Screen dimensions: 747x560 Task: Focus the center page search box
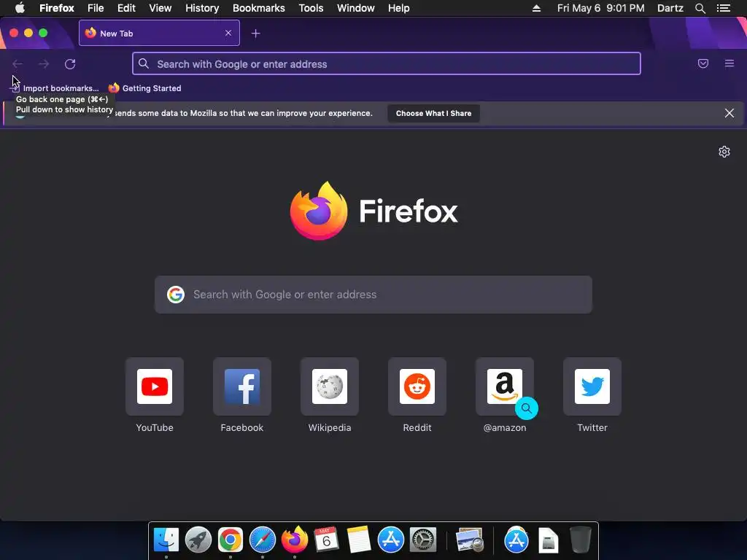click(x=373, y=295)
